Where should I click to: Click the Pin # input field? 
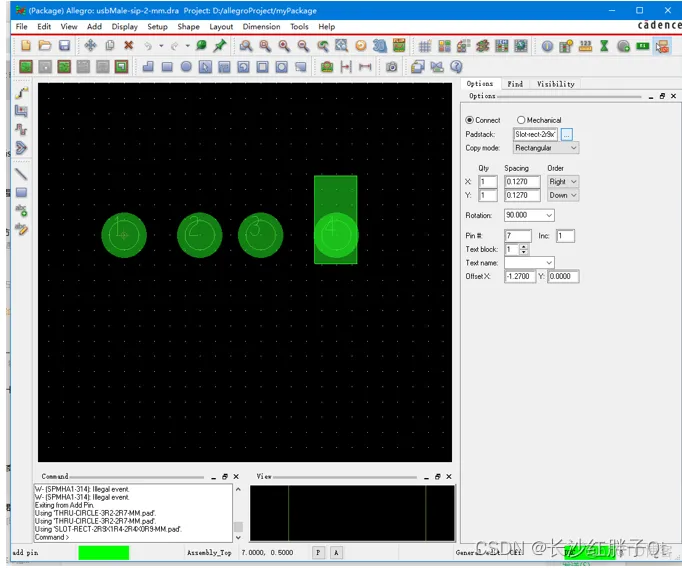(518, 236)
